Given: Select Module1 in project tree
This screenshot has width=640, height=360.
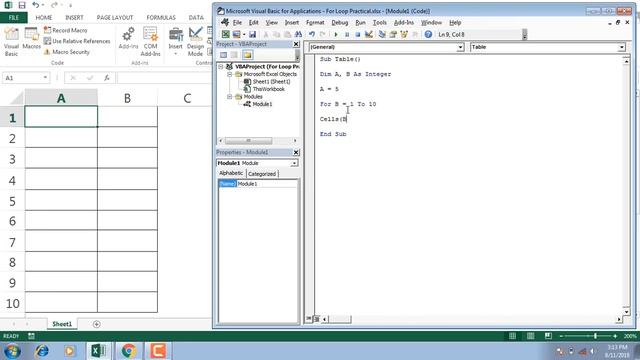Looking at the screenshot, I should [x=258, y=104].
